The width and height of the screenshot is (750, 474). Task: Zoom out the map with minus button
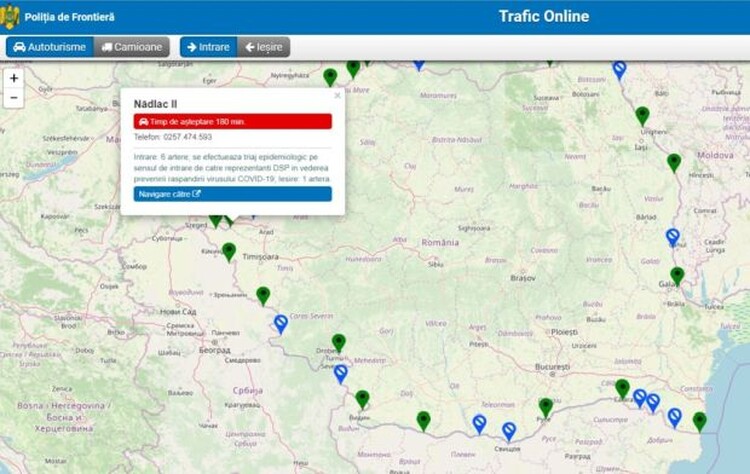click(13, 97)
